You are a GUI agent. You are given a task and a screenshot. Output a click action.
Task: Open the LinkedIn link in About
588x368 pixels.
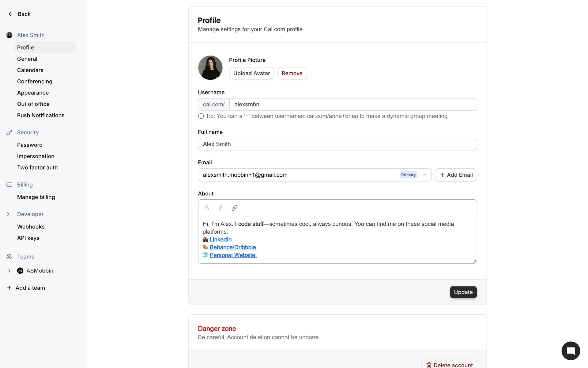point(221,240)
